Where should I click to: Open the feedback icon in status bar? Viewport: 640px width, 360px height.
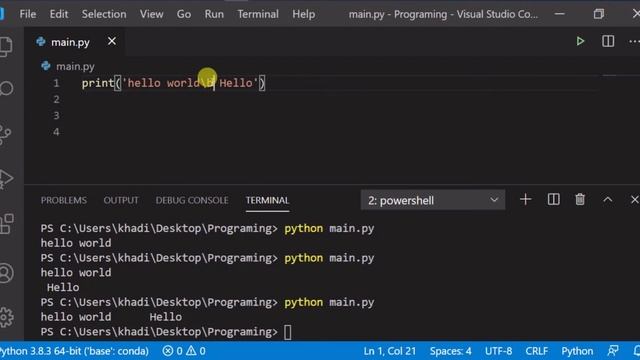coord(613,351)
